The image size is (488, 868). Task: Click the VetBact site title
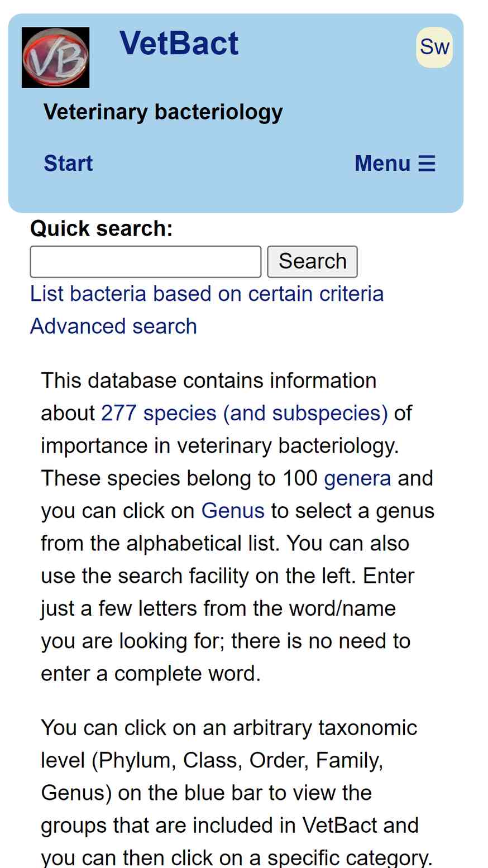pyautogui.click(x=179, y=43)
